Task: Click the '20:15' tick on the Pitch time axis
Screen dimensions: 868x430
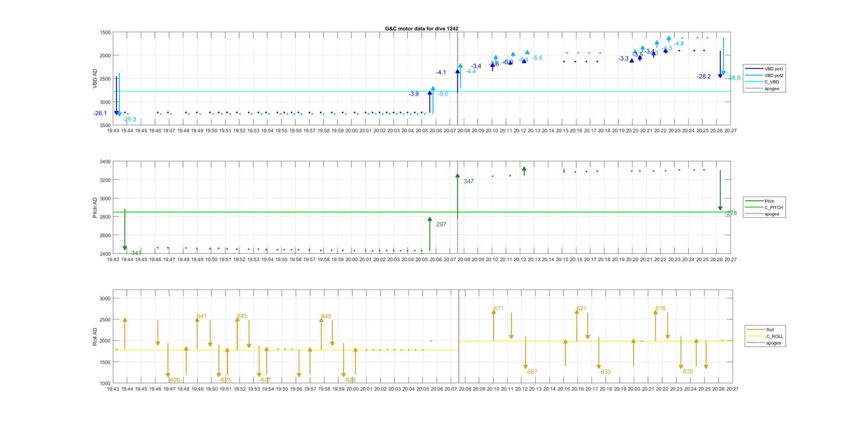Action: click(562, 259)
